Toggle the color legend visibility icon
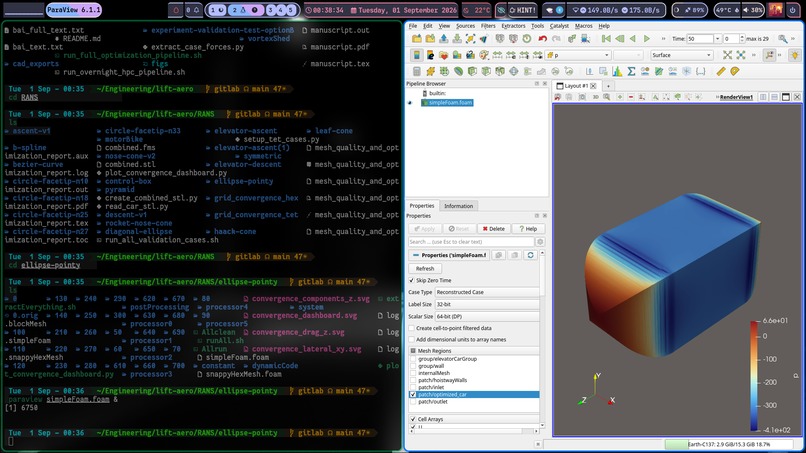The height and width of the screenshot is (453, 806). click(417, 55)
